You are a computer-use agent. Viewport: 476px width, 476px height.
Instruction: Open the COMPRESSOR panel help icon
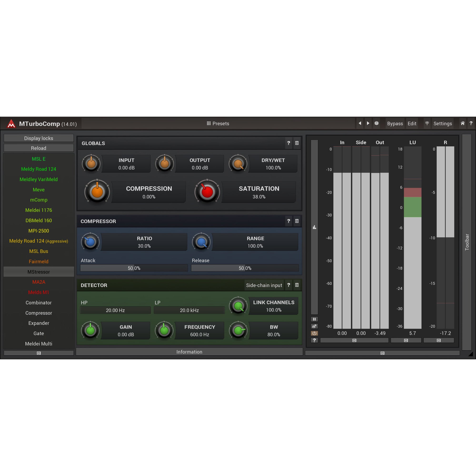[288, 221]
